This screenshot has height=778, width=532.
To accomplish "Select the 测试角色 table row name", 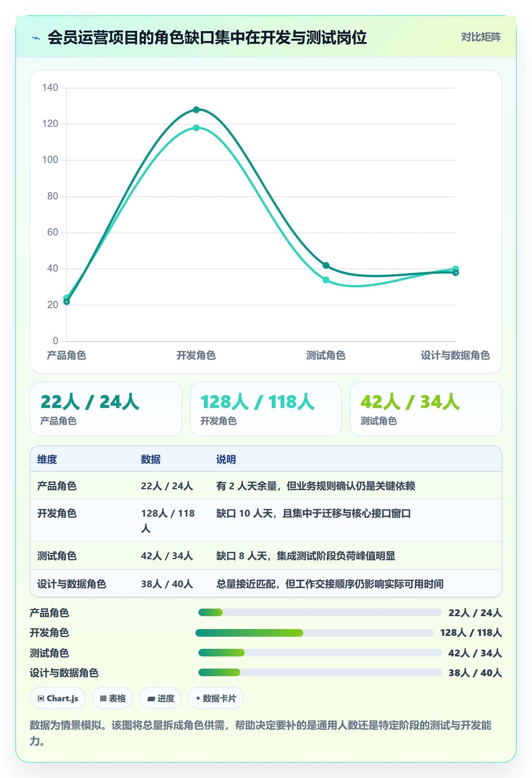I will [57, 556].
